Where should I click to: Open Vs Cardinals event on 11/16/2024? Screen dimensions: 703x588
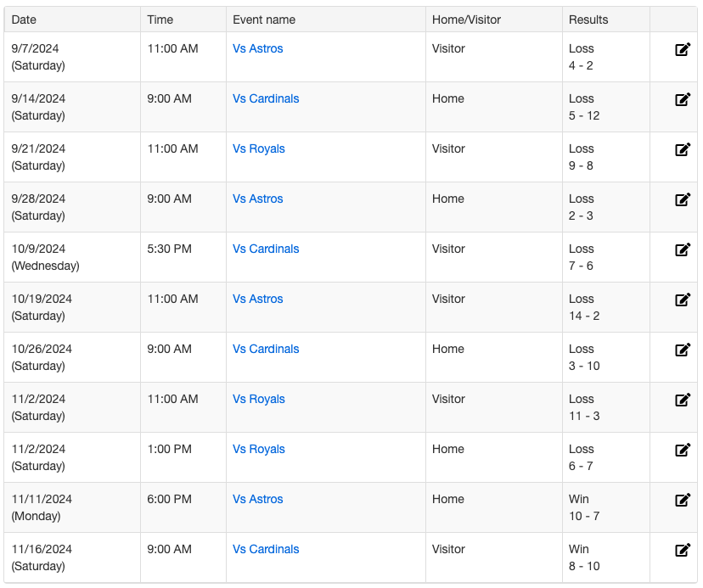266,550
